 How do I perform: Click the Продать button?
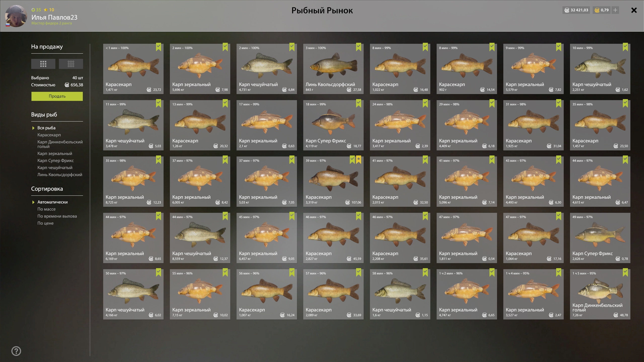(x=57, y=96)
